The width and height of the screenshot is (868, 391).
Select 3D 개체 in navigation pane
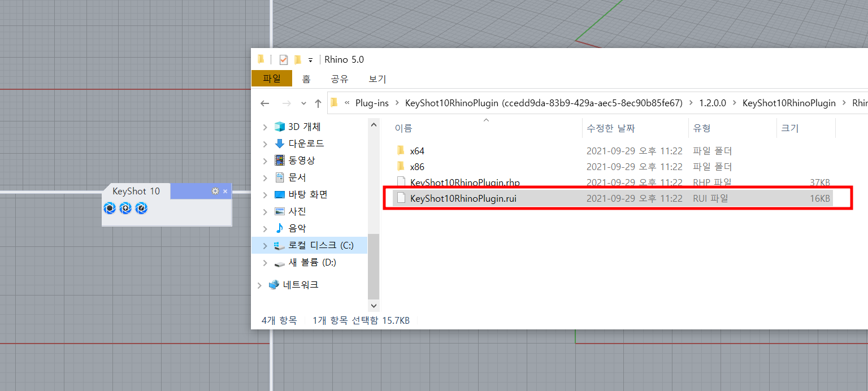(x=305, y=127)
